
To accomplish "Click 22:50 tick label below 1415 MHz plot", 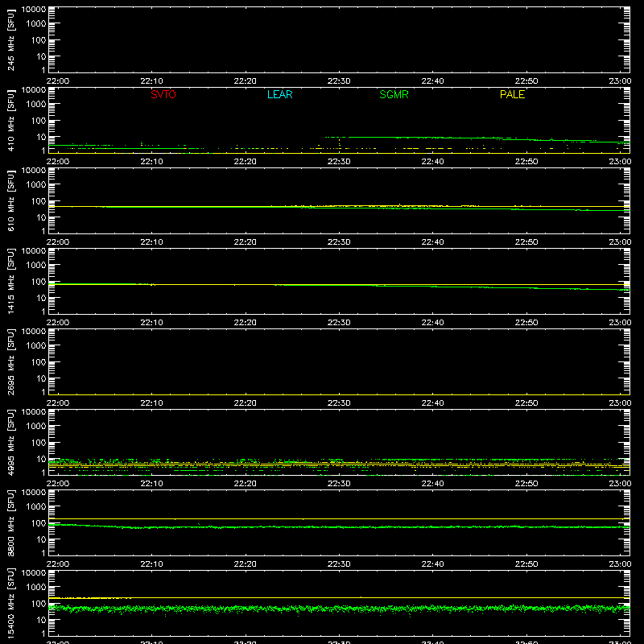I will pyautogui.click(x=526, y=323).
